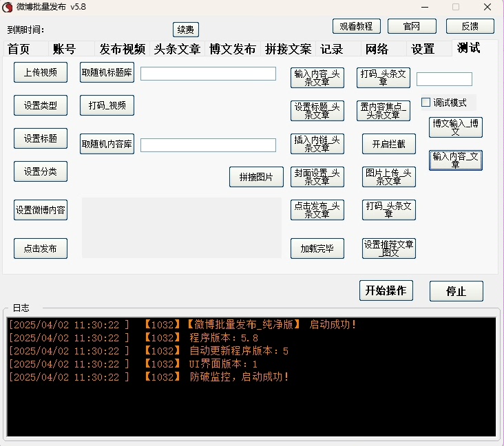Image resolution: width=504 pixels, height=446 pixels.
Task: Click the 打码_视频 button
Action: pos(107,105)
